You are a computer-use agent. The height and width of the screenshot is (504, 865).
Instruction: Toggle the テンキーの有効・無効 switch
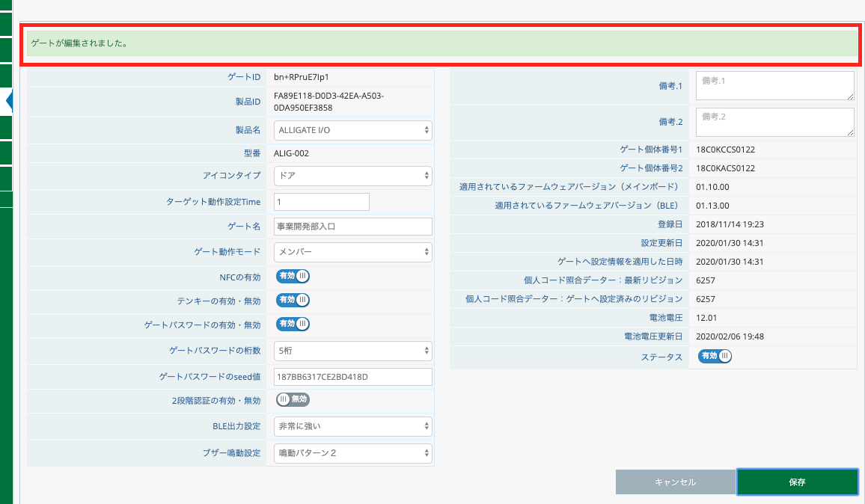click(x=293, y=300)
